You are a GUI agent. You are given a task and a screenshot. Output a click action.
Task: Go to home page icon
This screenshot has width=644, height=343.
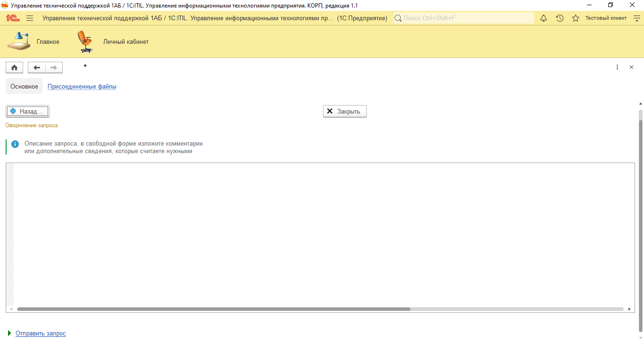pyautogui.click(x=14, y=67)
